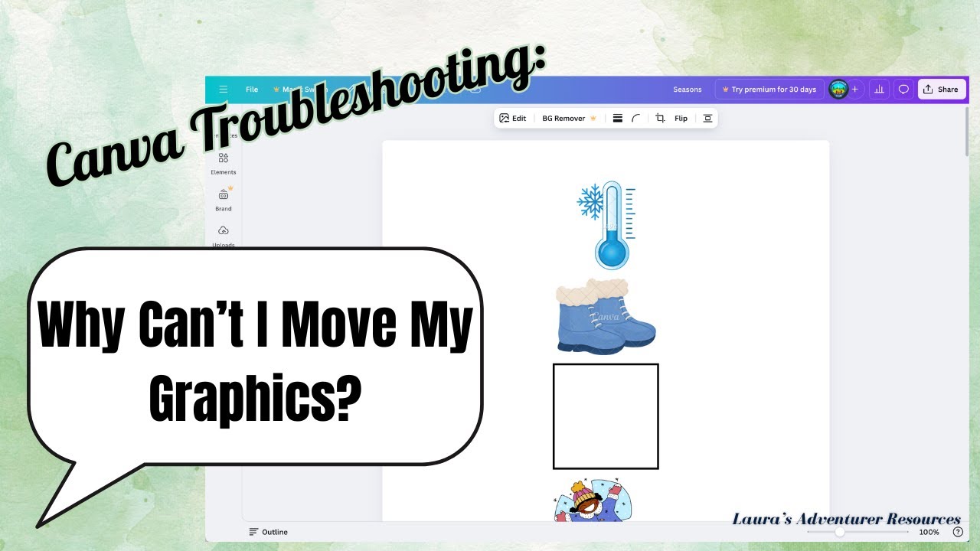Image resolution: width=980 pixels, height=551 pixels.
Task: Add a collaborator with the plus icon
Action: click(855, 90)
